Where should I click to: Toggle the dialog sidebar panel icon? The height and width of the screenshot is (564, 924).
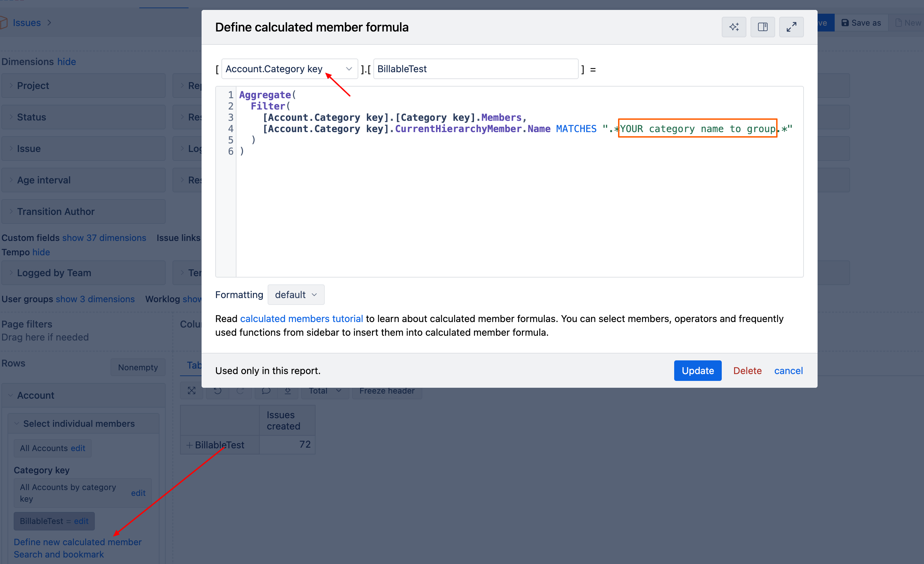[762, 27]
